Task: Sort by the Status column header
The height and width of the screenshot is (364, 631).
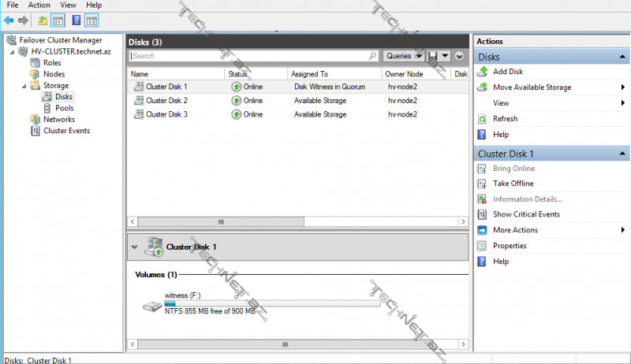Action: (256, 74)
